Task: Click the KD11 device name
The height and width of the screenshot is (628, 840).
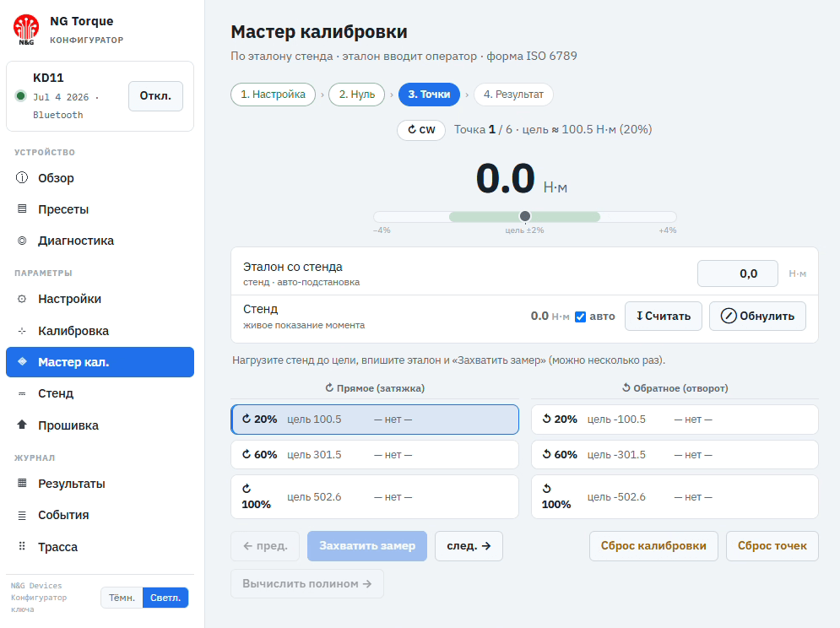Action: click(x=48, y=78)
